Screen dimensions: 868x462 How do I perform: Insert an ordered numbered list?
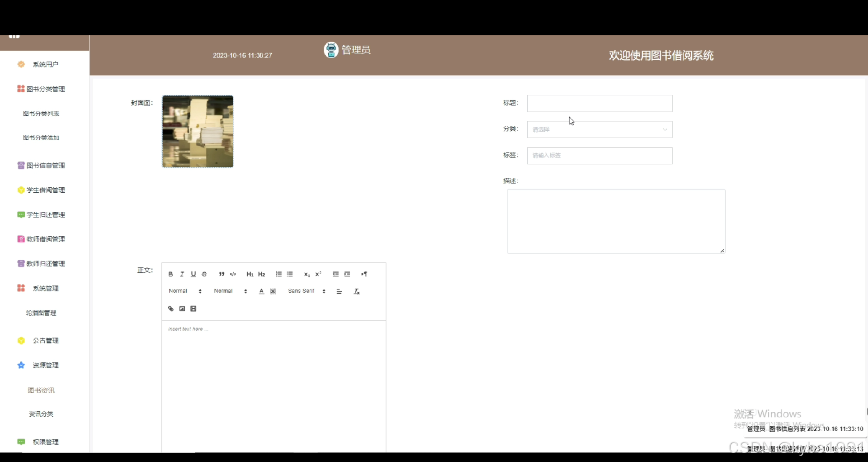[278, 274]
